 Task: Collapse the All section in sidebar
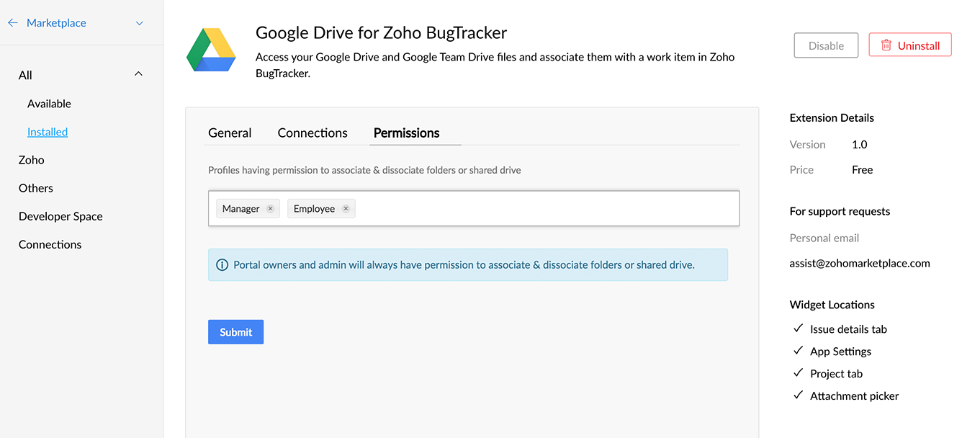[x=139, y=74]
